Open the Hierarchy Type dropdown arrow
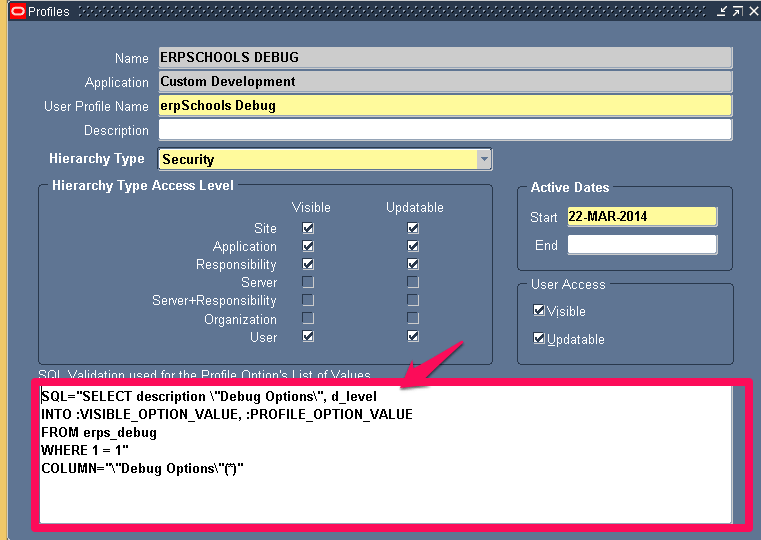The image size is (761, 540). click(484, 159)
